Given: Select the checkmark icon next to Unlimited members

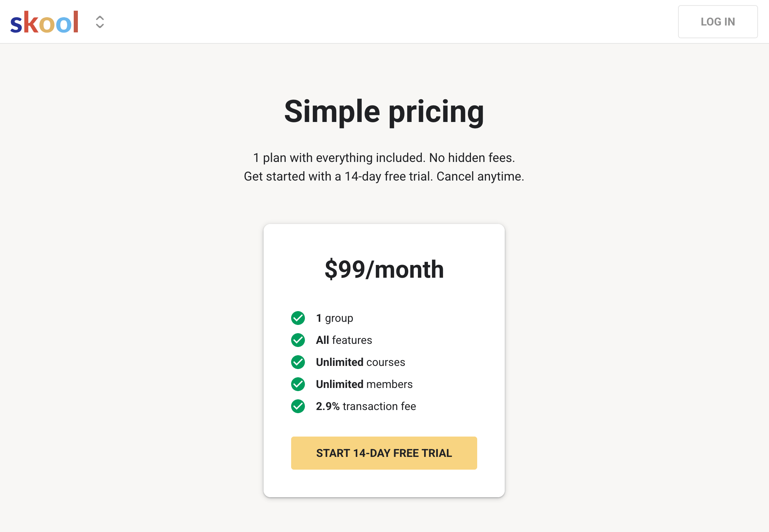Looking at the screenshot, I should coord(298,384).
